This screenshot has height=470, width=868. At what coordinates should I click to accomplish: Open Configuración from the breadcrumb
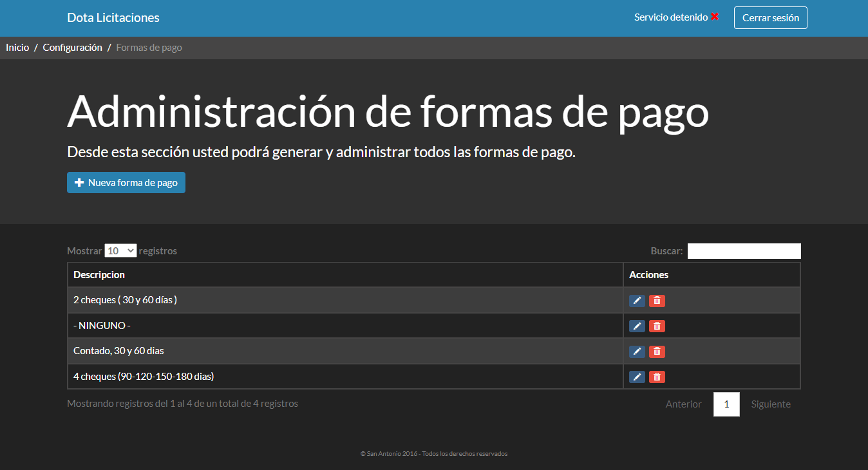[72, 48]
